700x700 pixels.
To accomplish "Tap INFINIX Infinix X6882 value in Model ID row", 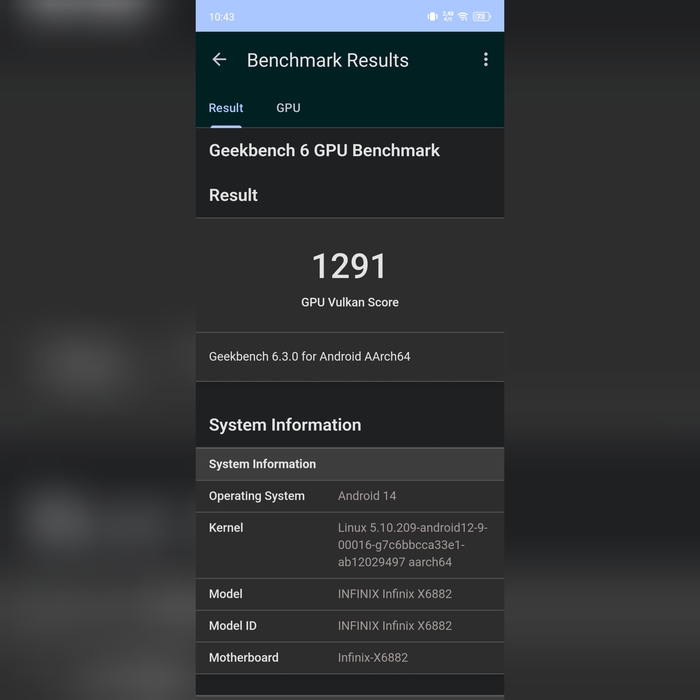I will click(395, 626).
